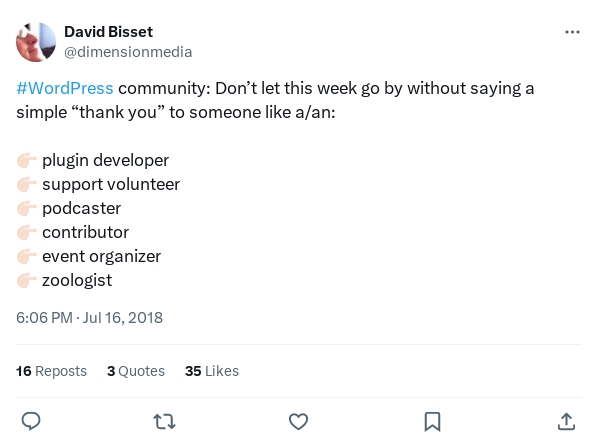
Task: Open the three-dot more options menu
Action: point(572,32)
